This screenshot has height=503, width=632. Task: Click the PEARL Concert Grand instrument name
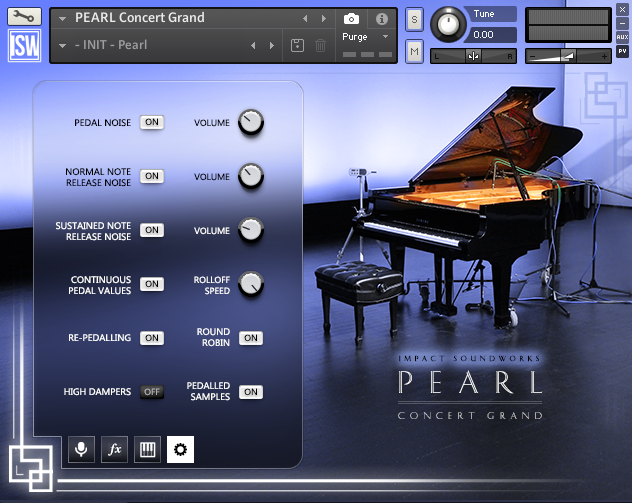tap(139, 18)
